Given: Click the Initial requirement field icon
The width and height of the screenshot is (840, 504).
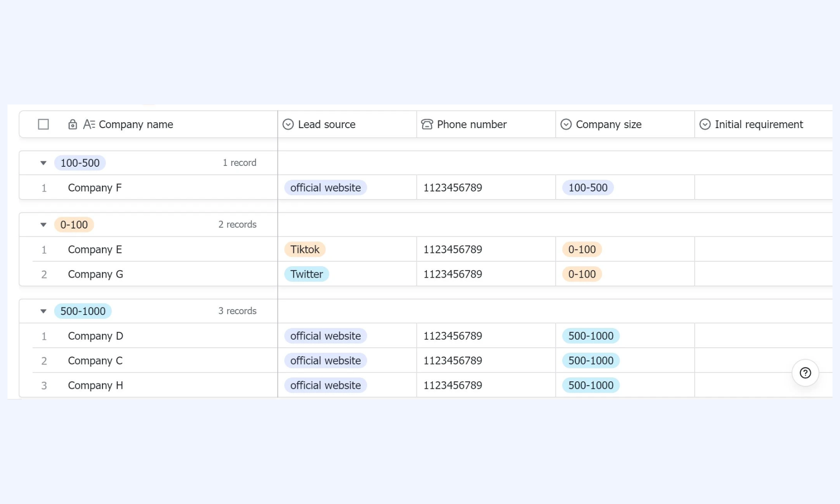Looking at the screenshot, I should click(x=705, y=124).
